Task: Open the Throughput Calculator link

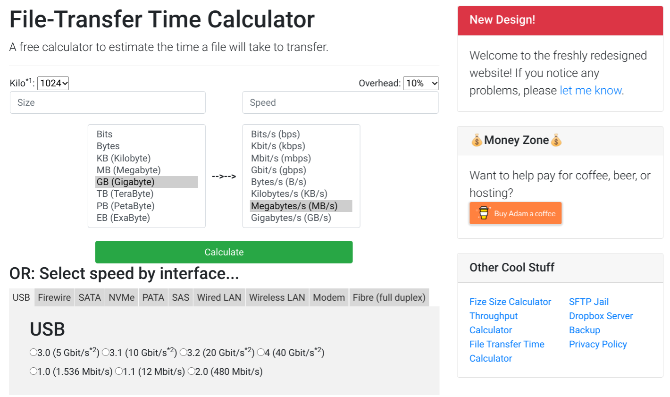Action: click(x=494, y=323)
